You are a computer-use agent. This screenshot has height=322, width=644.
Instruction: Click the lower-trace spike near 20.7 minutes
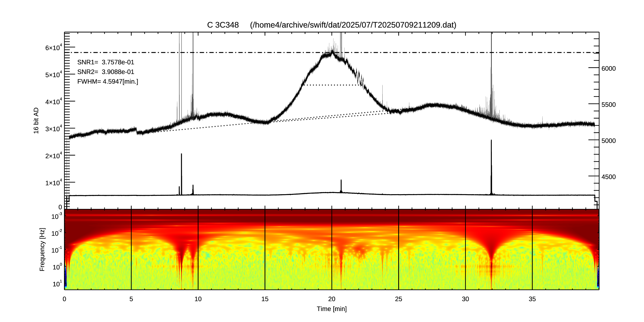pyautogui.click(x=341, y=186)
